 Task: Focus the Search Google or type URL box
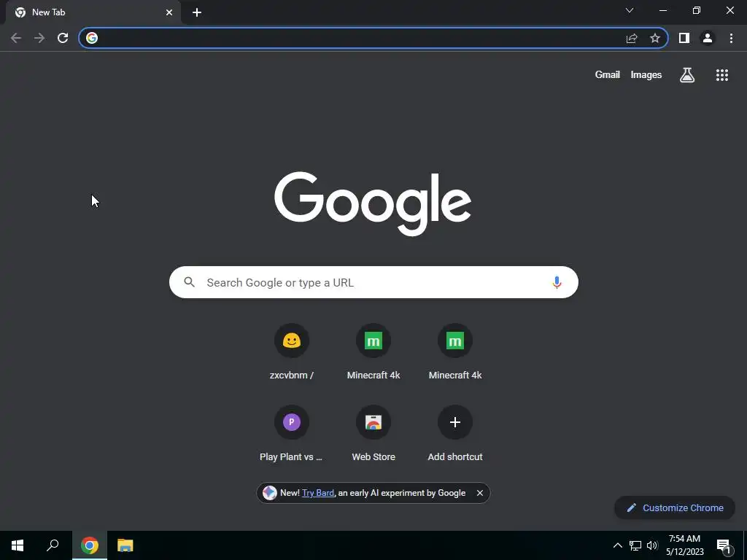[x=373, y=282]
